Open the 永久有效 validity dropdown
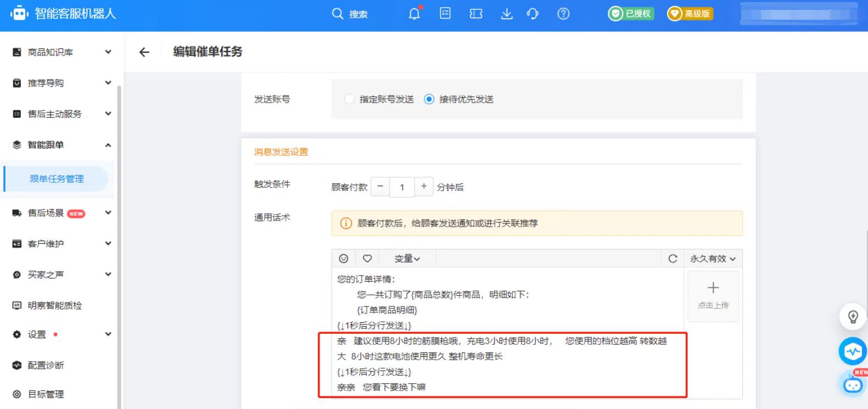868x409 pixels. (713, 259)
